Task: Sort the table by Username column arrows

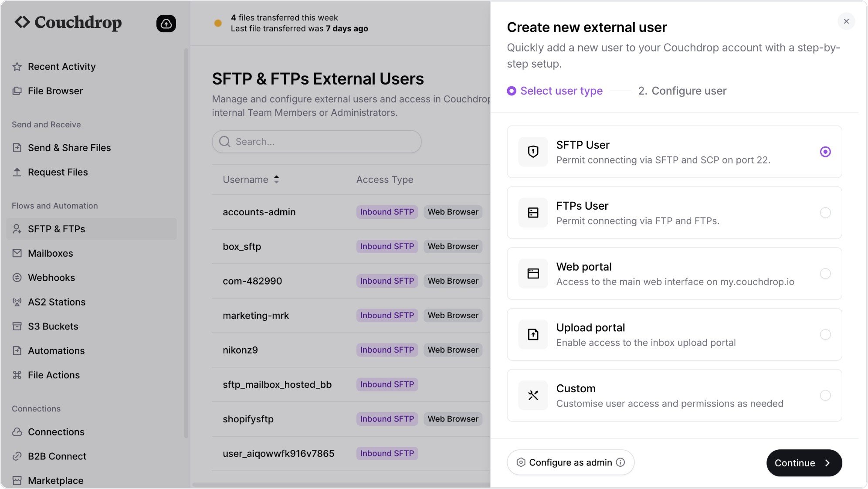Action: coord(276,180)
